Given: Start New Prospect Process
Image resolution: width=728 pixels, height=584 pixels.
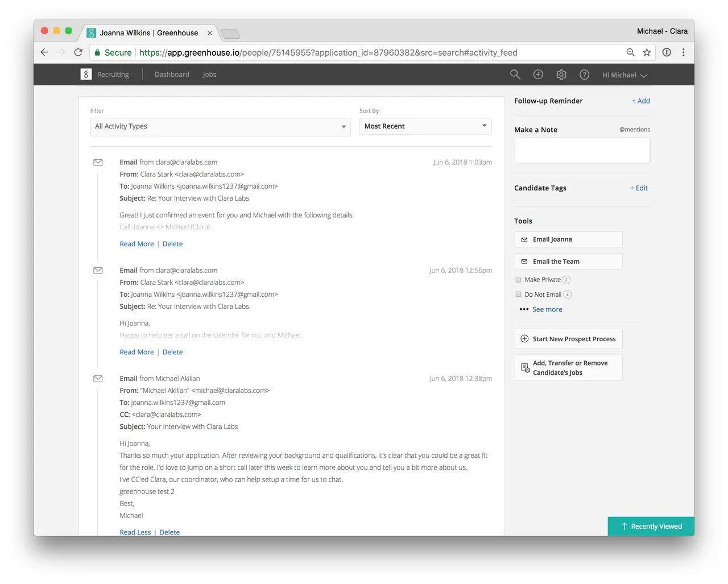Looking at the screenshot, I should pos(569,339).
